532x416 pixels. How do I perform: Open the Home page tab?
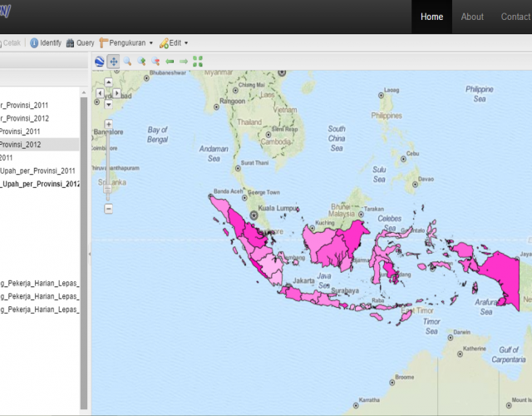(x=431, y=17)
